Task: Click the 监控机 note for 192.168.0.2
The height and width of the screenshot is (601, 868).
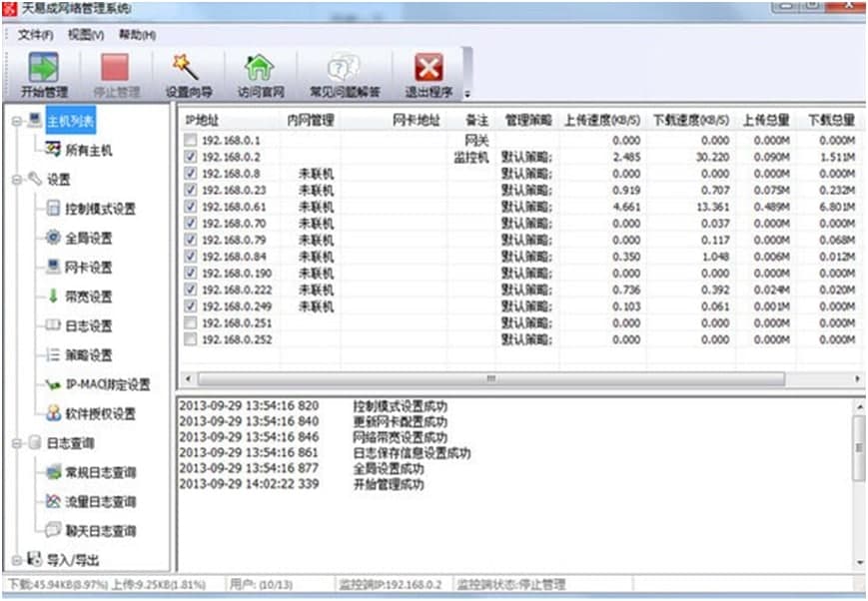Action: [471, 157]
